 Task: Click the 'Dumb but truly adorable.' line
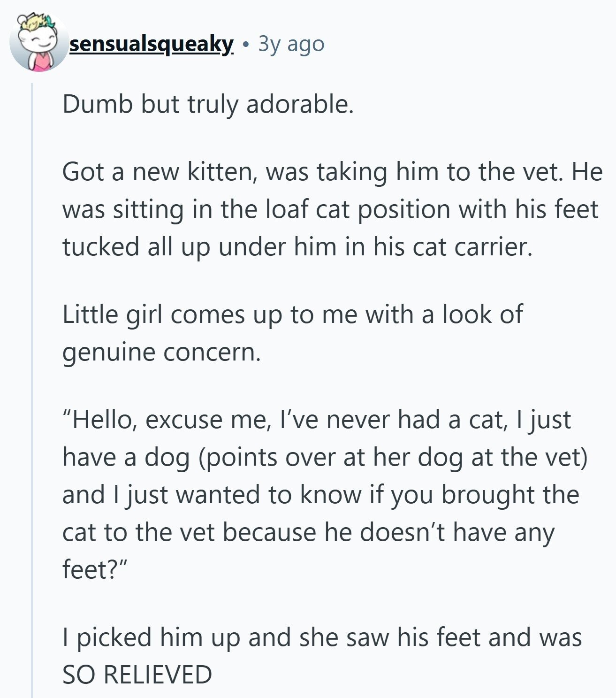coord(207,104)
